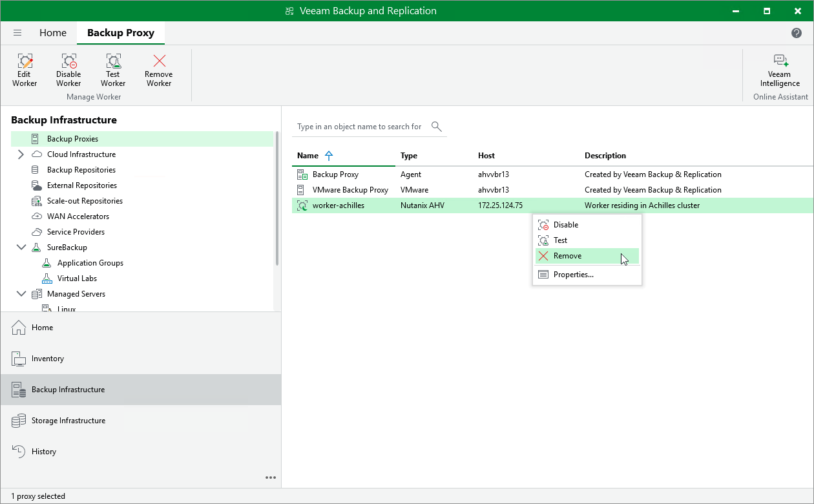Select the Virtual Labs tree item
814x504 pixels.
click(x=77, y=278)
